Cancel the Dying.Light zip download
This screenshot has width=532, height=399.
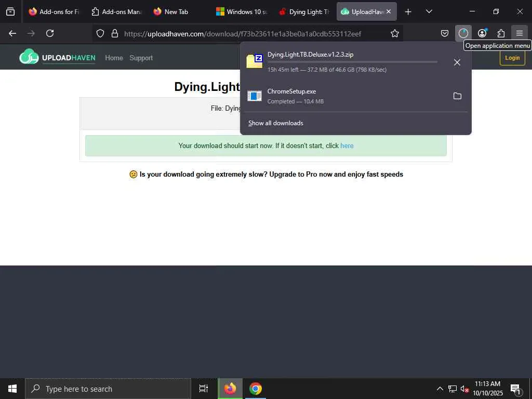tap(457, 62)
